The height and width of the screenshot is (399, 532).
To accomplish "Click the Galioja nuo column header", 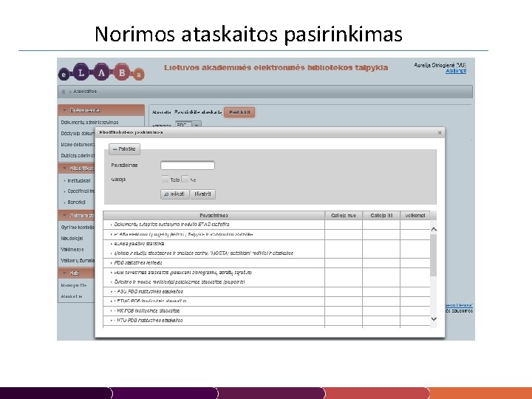I will [x=344, y=216].
